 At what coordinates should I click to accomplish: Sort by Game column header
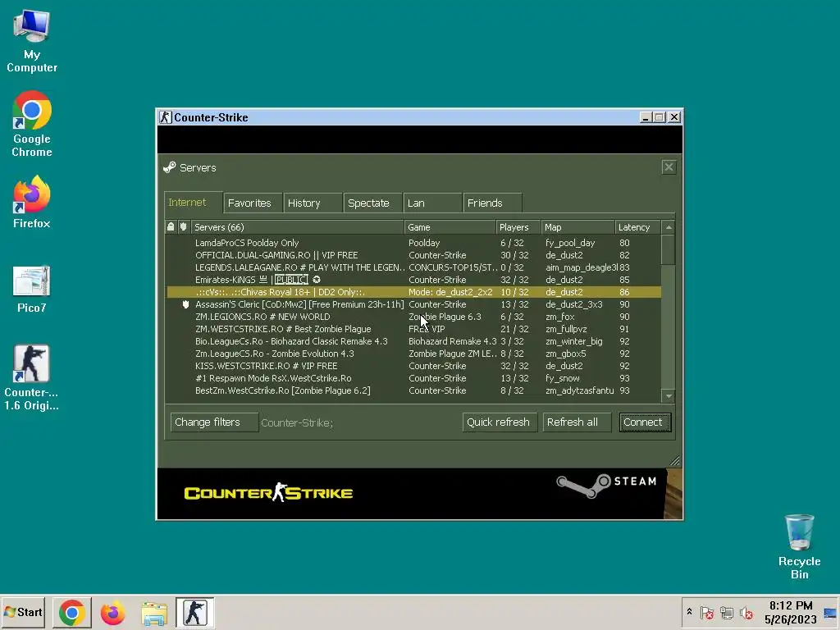coord(450,227)
